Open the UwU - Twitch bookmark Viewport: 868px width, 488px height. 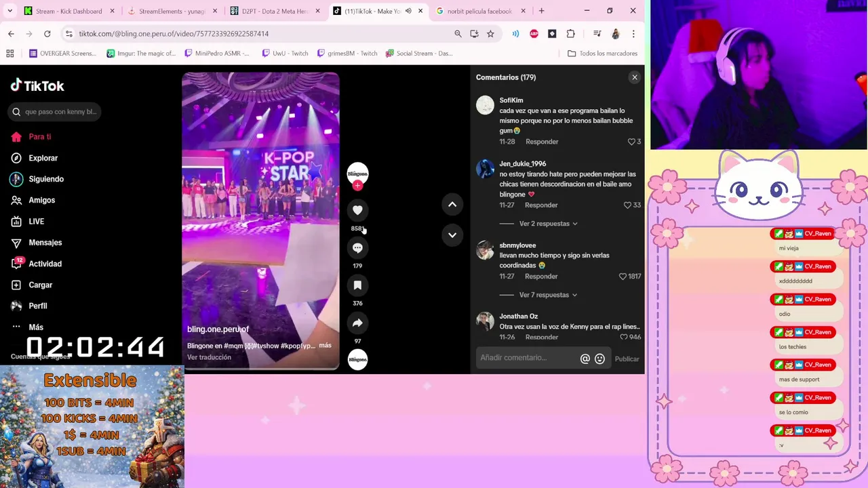coord(285,54)
